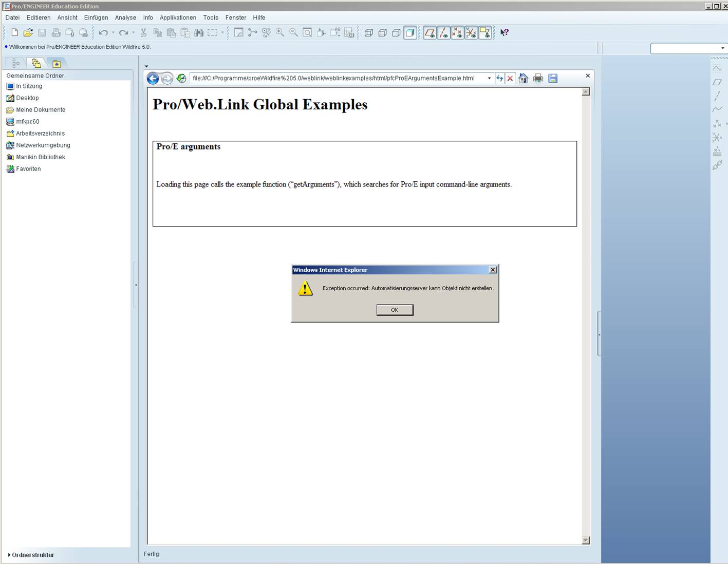Switch to the Folder Browser navigator tab
Image resolution: width=728 pixels, height=564 pixels.
[x=36, y=63]
